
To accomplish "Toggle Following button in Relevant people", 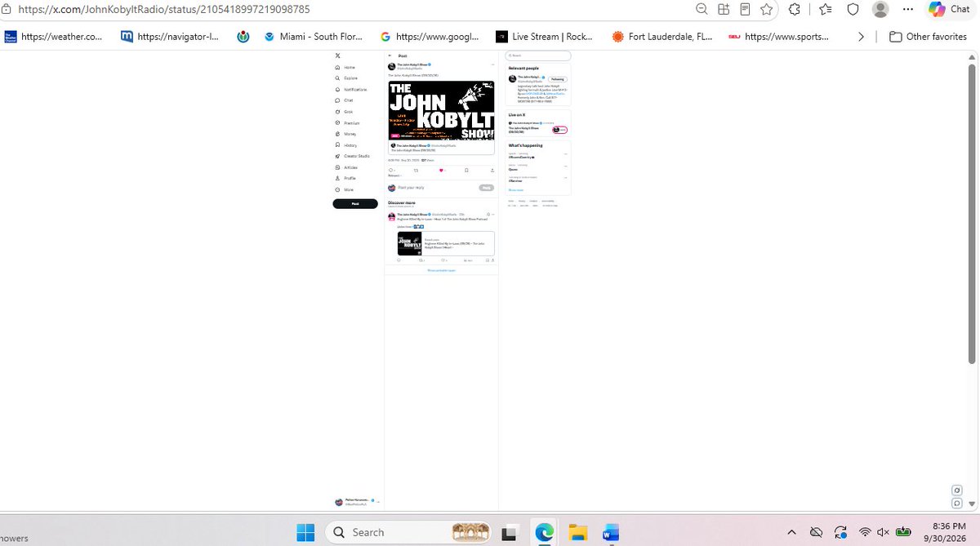I will tap(557, 79).
